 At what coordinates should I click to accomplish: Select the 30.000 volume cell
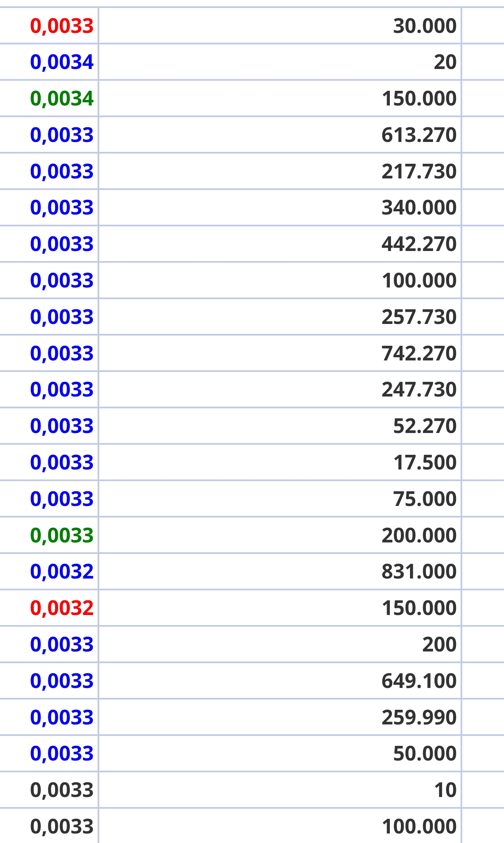coord(280,26)
